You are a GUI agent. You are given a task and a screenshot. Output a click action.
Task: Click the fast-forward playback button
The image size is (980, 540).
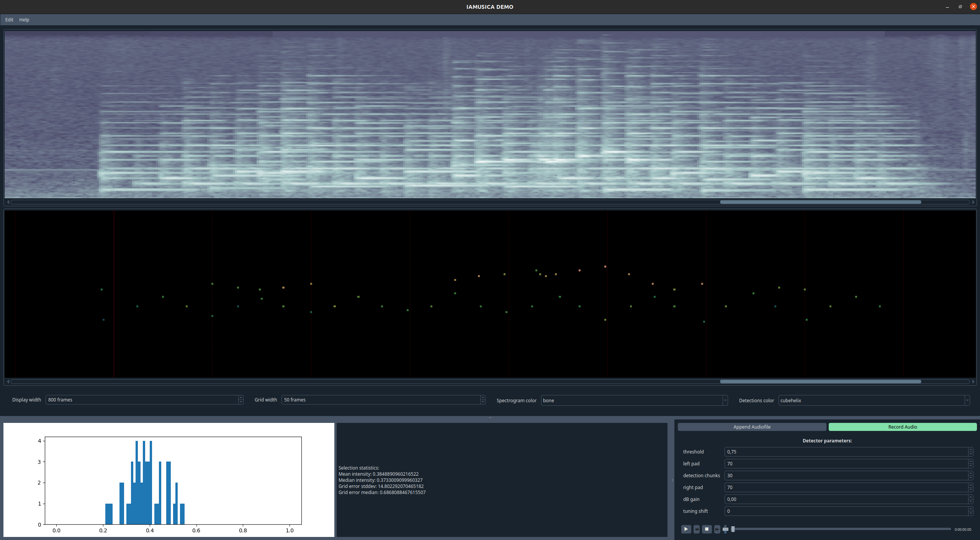[x=717, y=529]
